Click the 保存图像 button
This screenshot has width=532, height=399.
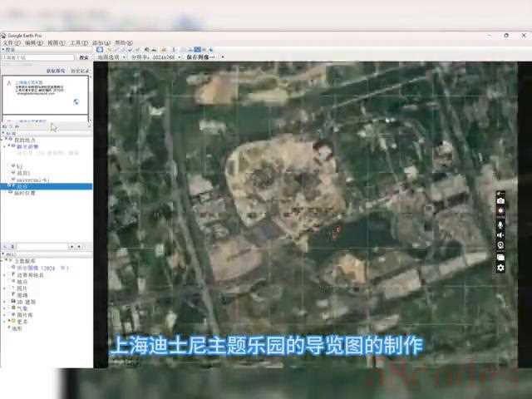point(200,57)
